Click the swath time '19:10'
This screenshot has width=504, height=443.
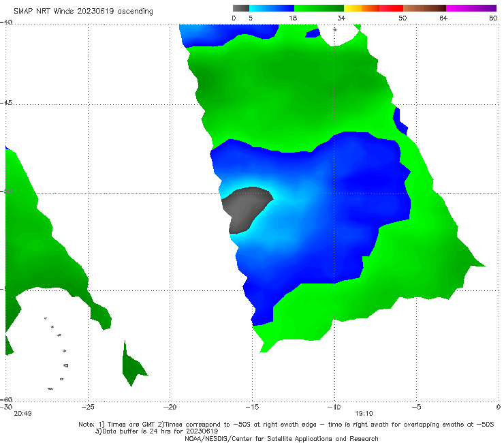364,414
